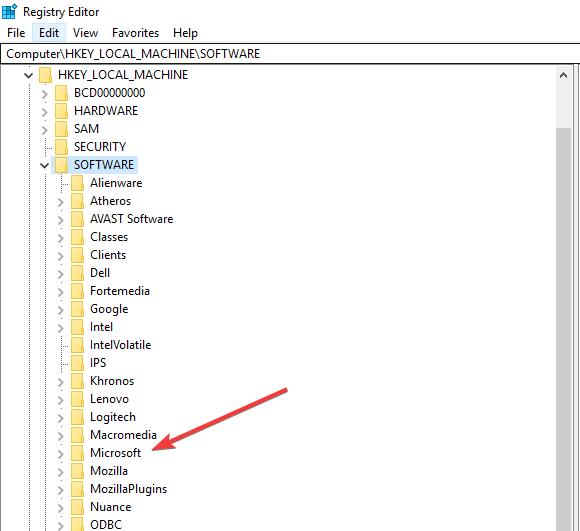580x531 pixels.
Task: Click the Logitech folder icon
Action: tap(77, 417)
